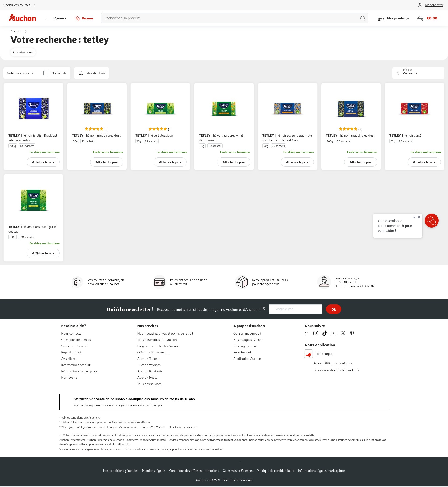Open Auchan X (Twitter) icon
Viewport: 448px width, 487px height.
click(x=343, y=333)
